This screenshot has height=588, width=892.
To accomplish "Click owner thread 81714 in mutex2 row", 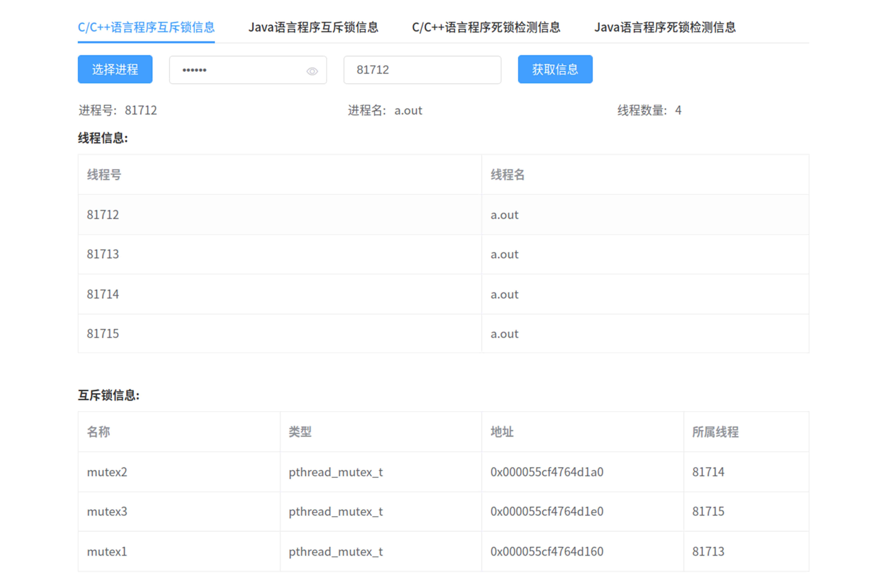I will click(x=708, y=472).
